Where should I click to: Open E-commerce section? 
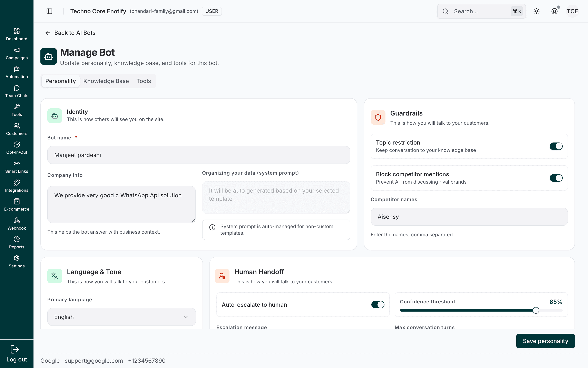pyautogui.click(x=17, y=205)
